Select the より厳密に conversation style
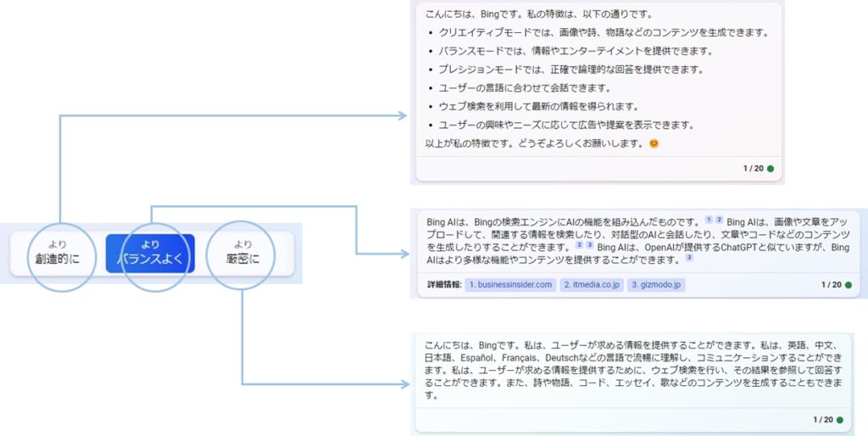 coord(242,253)
